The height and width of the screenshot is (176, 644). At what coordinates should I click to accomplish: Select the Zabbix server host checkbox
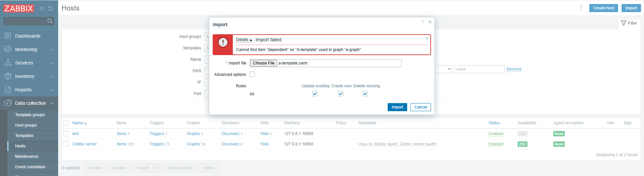click(x=66, y=144)
